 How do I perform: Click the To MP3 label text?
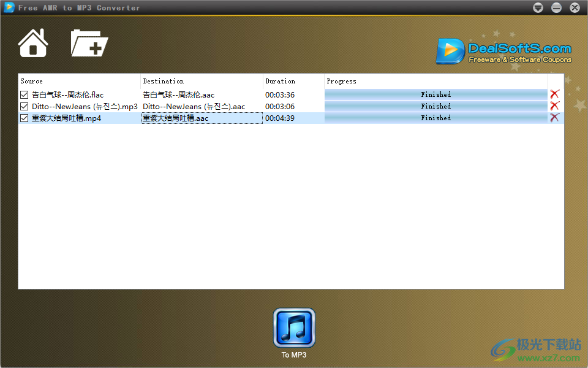tap(294, 355)
